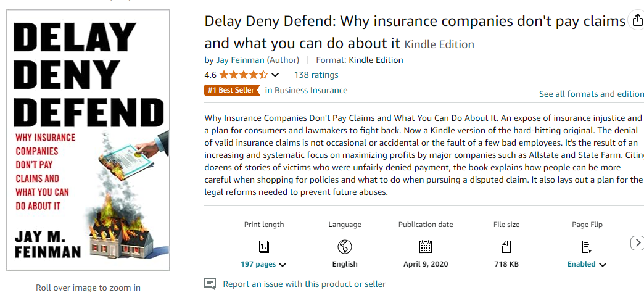Click the share icon beside the title
Screen dimensions: 644x298
637,20
